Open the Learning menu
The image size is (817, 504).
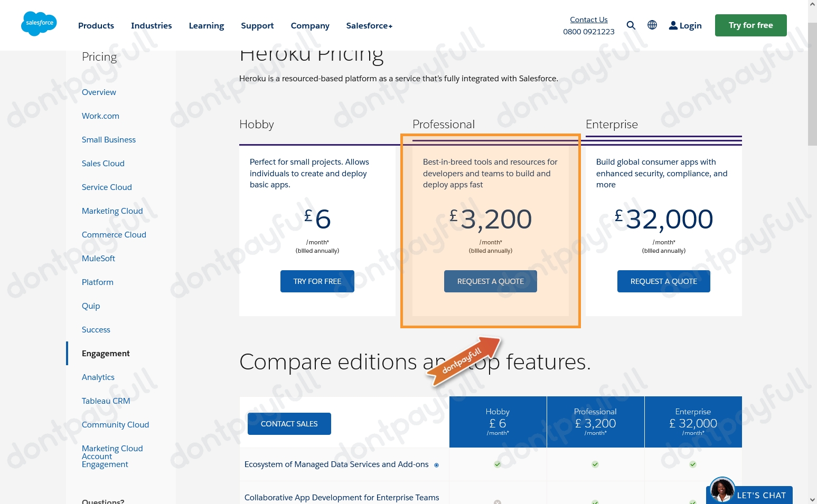(x=206, y=25)
